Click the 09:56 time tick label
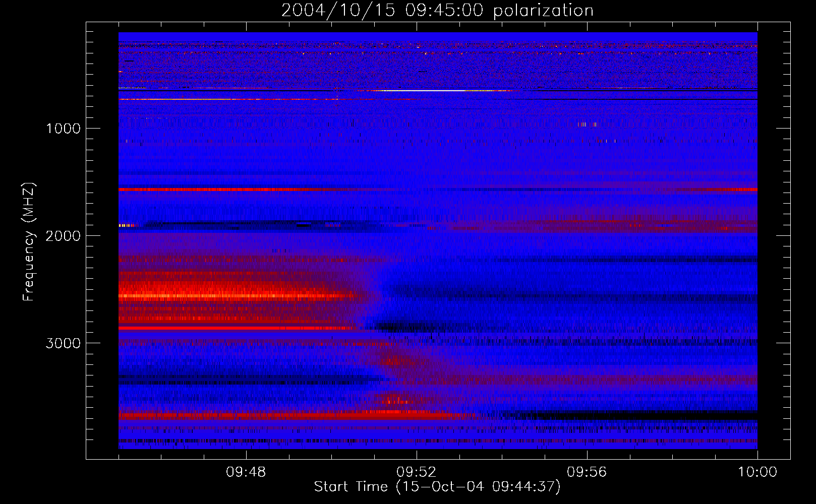The height and width of the screenshot is (504, 816). click(587, 472)
